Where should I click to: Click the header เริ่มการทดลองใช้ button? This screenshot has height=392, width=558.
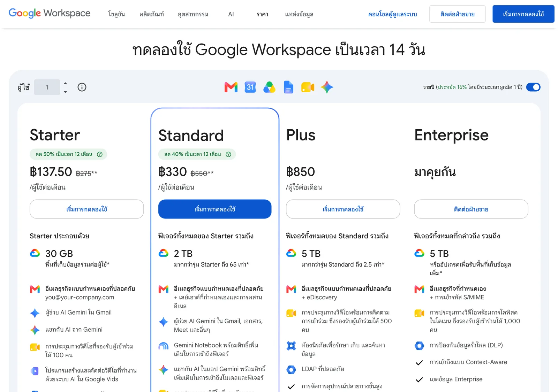[x=523, y=14]
